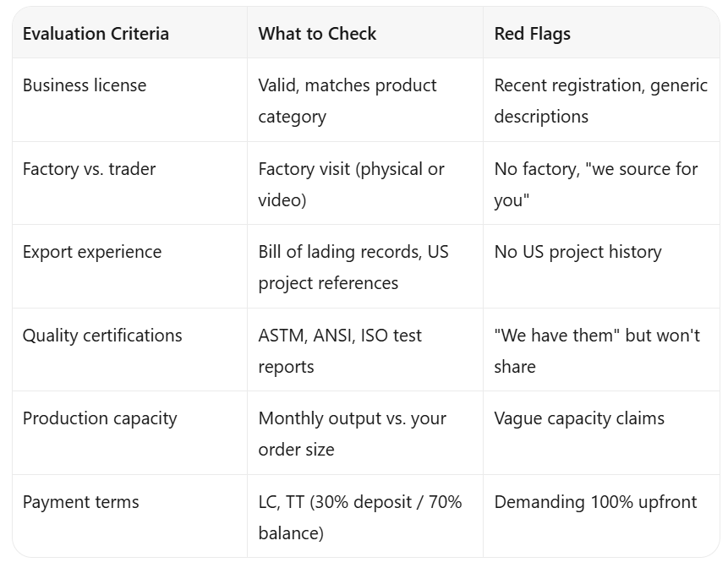
Task: Select the Payment terms cell
Action: tap(129, 516)
